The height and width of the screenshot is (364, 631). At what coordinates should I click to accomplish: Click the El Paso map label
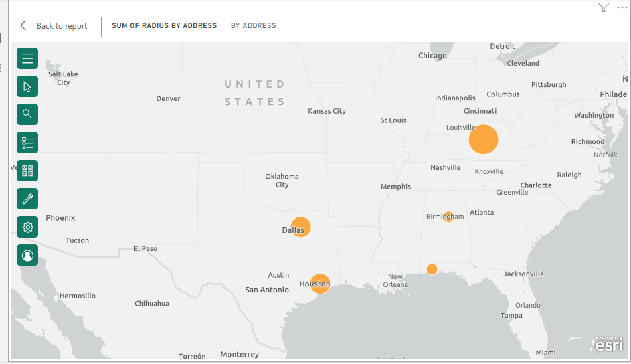pyautogui.click(x=145, y=248)
